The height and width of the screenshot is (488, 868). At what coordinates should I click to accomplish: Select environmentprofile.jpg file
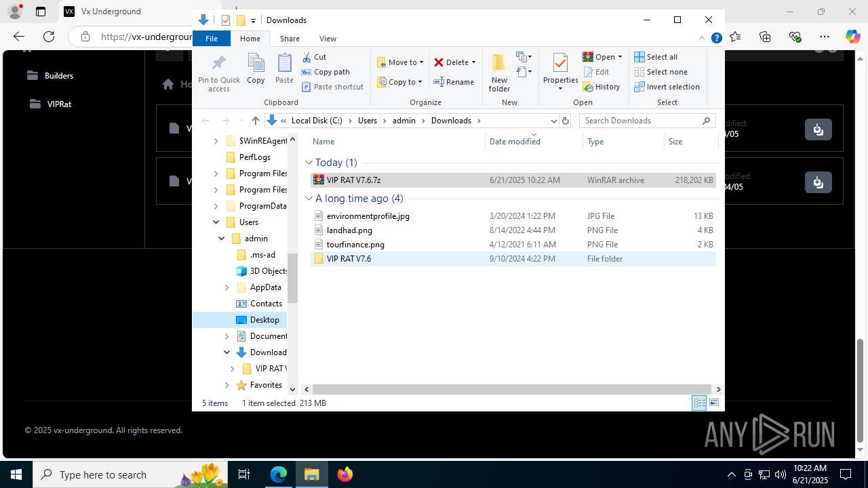click(513, 216)
